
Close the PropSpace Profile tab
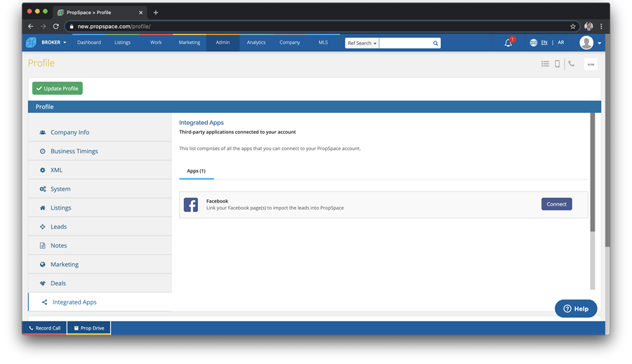click(140, 13)
